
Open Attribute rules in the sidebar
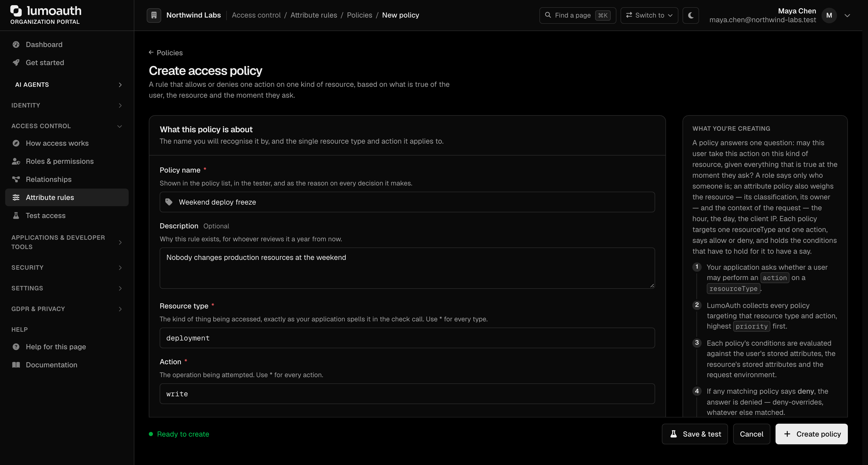[x=67, y=197]
